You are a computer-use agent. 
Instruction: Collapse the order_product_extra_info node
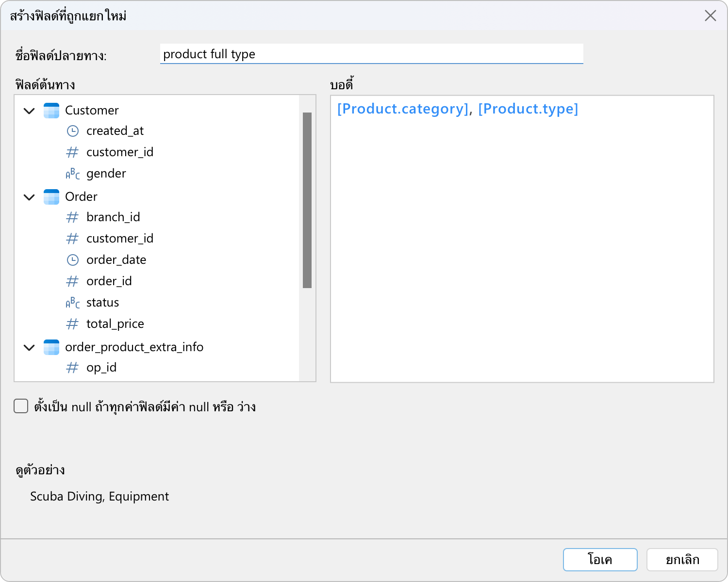click(30, 347)
